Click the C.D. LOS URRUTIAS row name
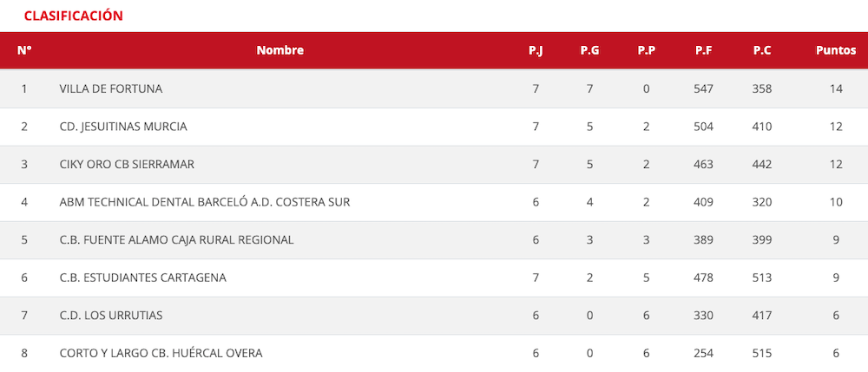This screenshot has height=372, width=868. 111,316
